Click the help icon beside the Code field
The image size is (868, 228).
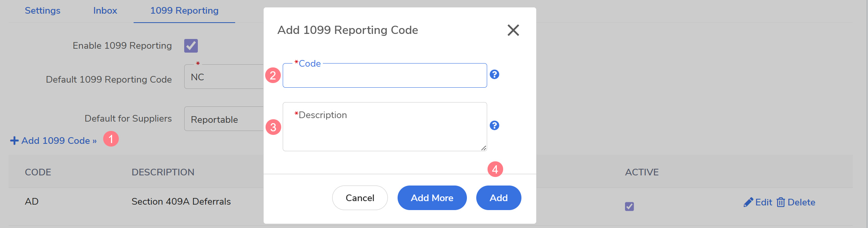[x=494, y=74]
